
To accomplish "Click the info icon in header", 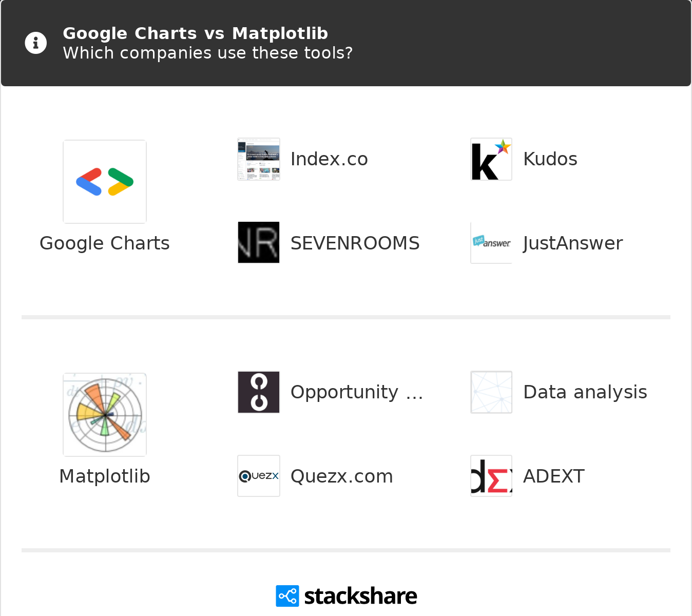I will pyautogui.click(x=36, y=43).
